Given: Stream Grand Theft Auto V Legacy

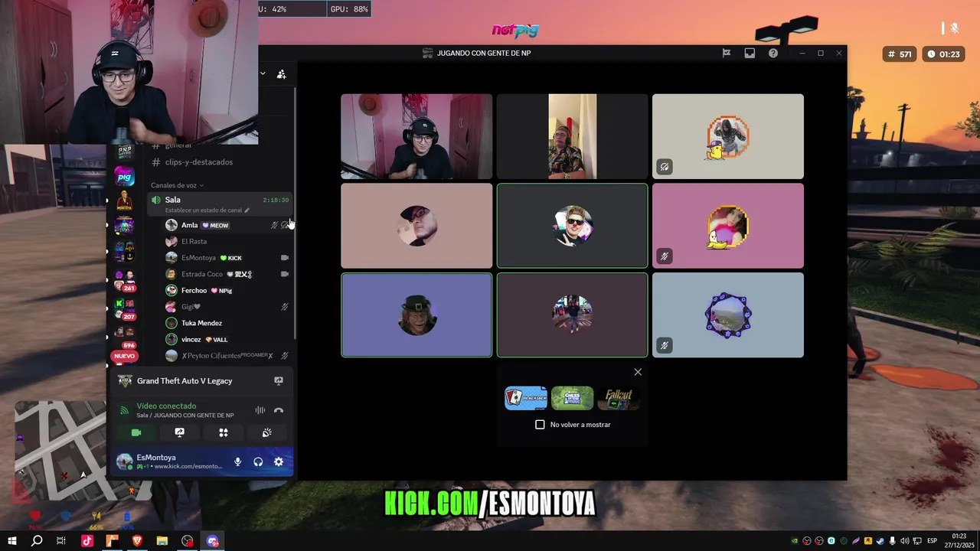Looking at the screenshot, I should point(279,380).
